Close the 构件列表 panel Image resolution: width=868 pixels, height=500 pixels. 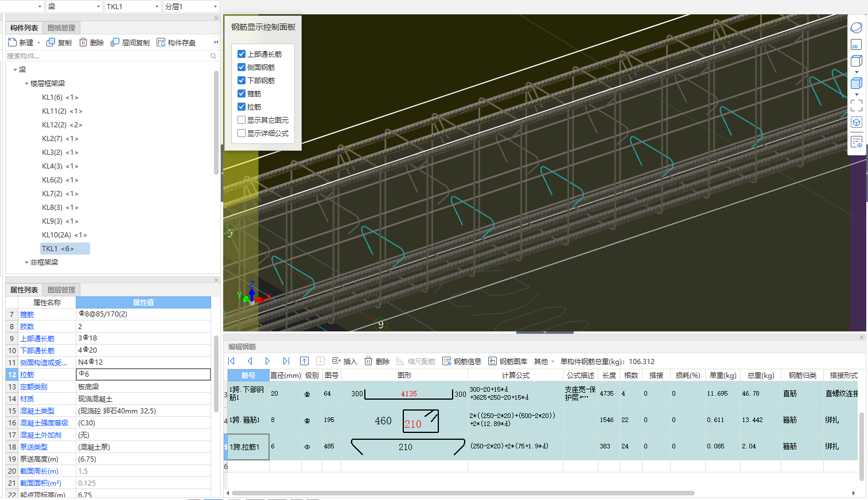(216, 18)
